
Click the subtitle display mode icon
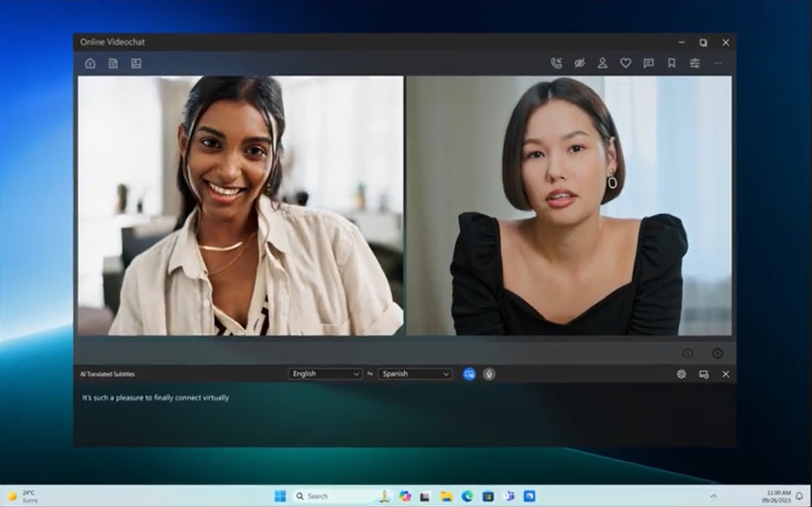pyautogui.click(x=704, y=374)
